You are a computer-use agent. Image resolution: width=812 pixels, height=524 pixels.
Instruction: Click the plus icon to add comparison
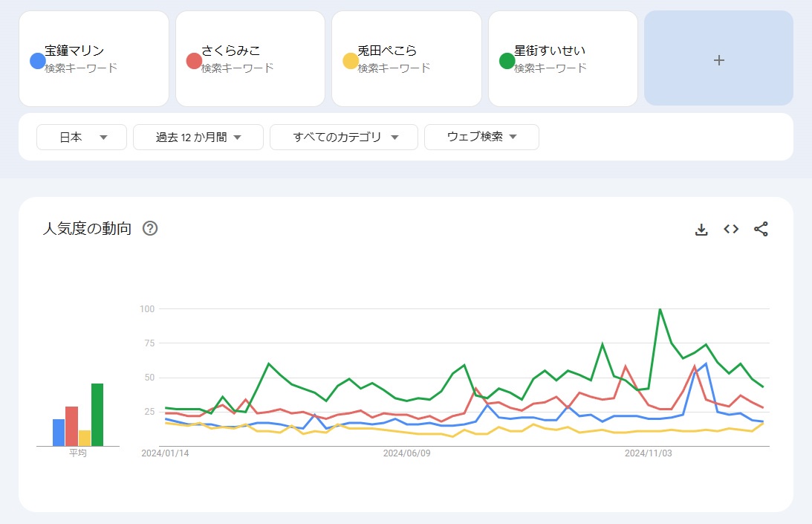point(718,60)
